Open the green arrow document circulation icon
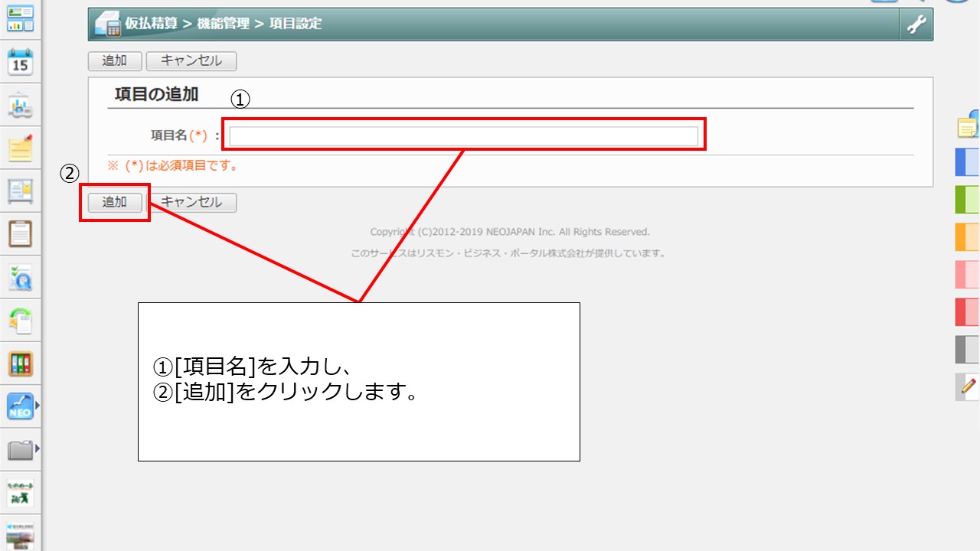The image size is (980, 551). click(21, 320)
